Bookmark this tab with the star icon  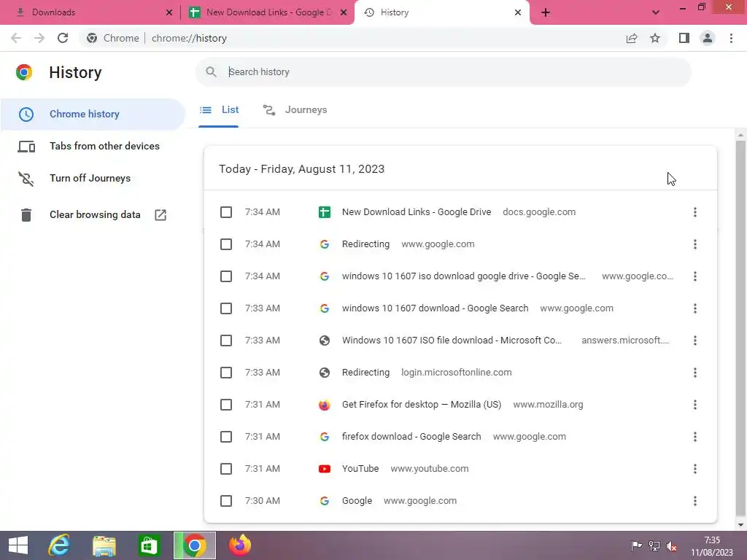(x=655, y=38)
